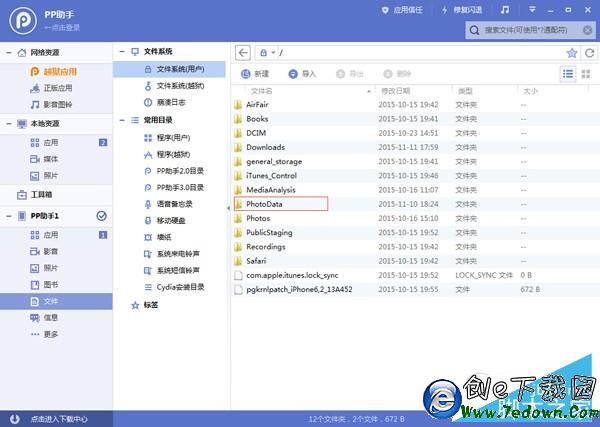Click 修复闪退 lightning option

[x=461, y=10]
